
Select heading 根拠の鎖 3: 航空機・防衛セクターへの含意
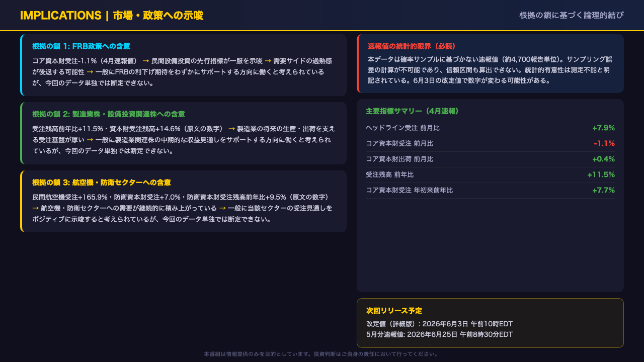101,182
